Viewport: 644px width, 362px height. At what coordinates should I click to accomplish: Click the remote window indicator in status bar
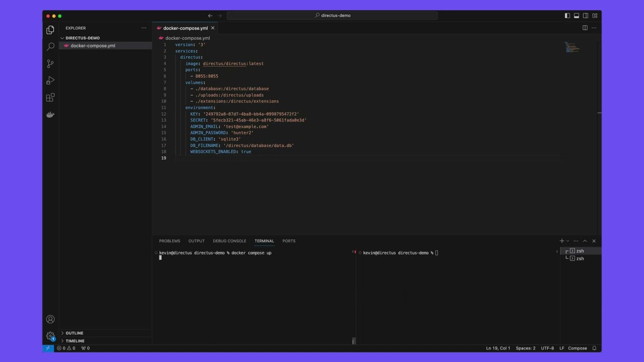(48, 348)
